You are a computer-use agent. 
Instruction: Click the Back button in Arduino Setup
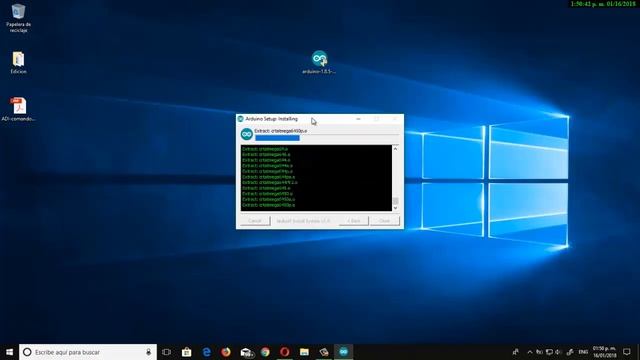click(x=354, y=221)
